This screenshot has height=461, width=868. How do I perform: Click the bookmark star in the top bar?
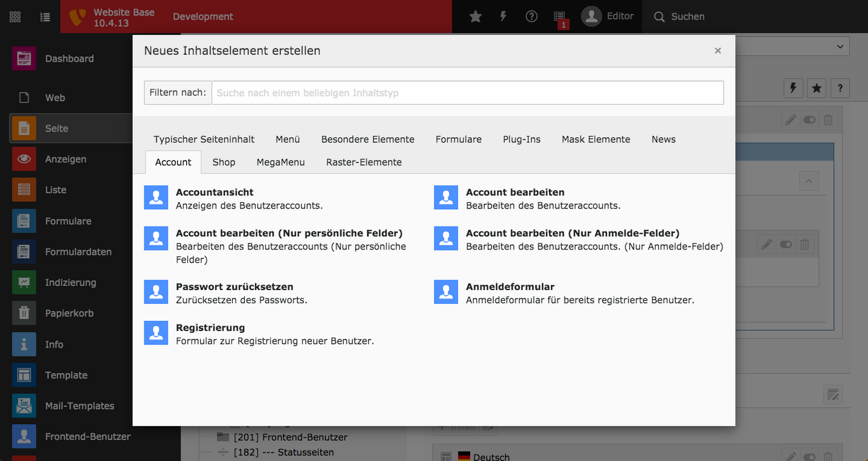475,16
